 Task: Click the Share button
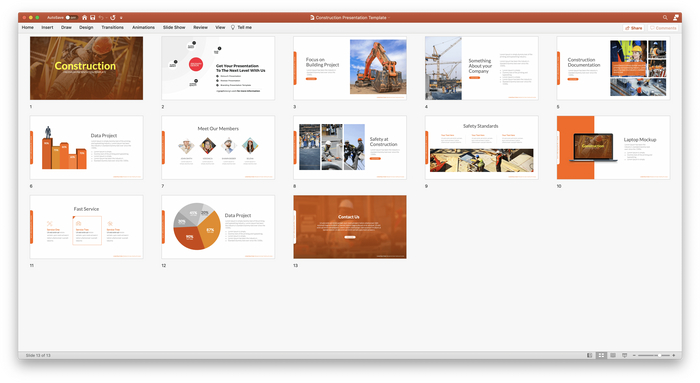pyautogui.click(x=633, y=28)
